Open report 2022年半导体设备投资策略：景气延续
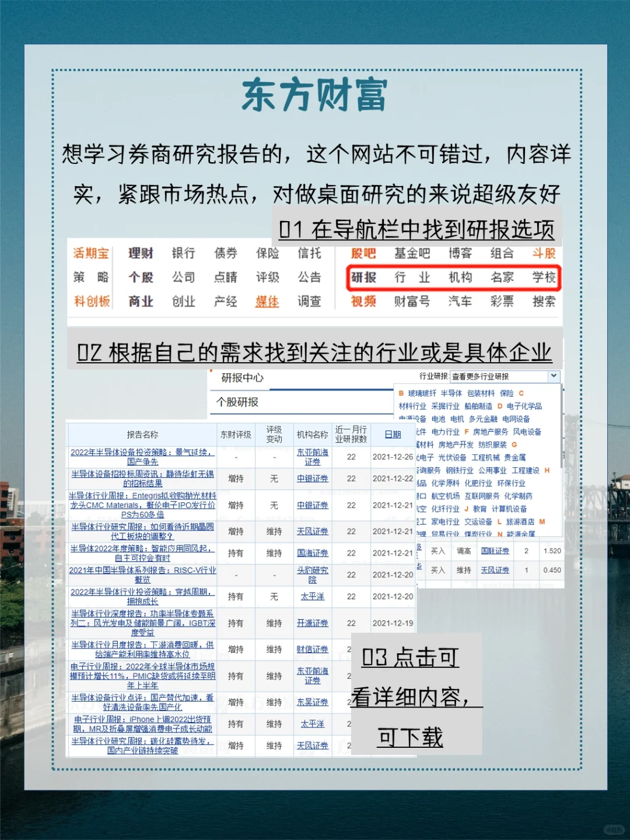Viewport: 630px width, 840px height. 143,457
